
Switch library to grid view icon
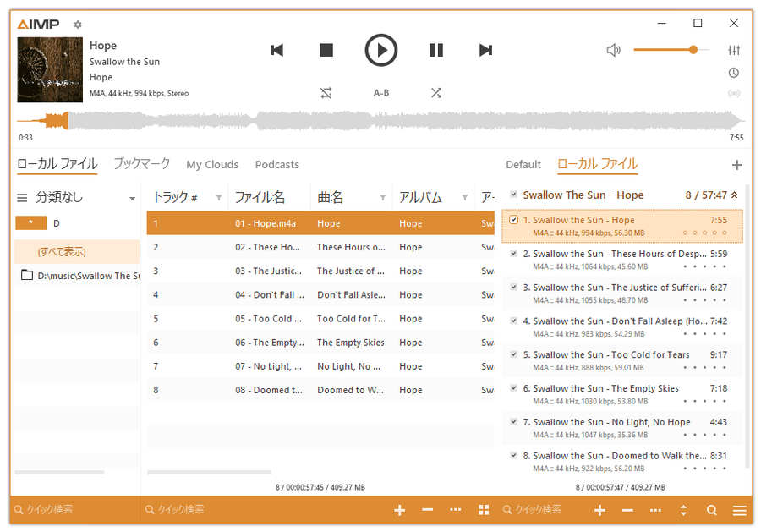[x=484, y=510]
